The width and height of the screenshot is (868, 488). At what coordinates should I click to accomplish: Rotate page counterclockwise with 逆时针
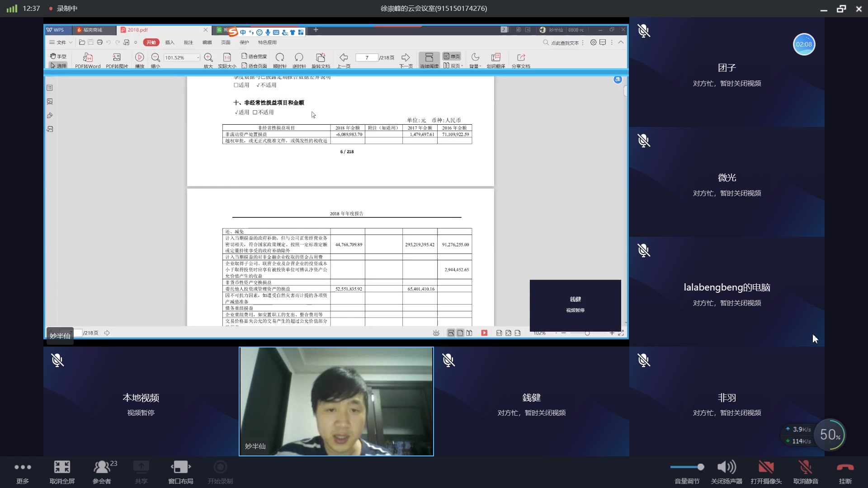[x=299, y=61]
